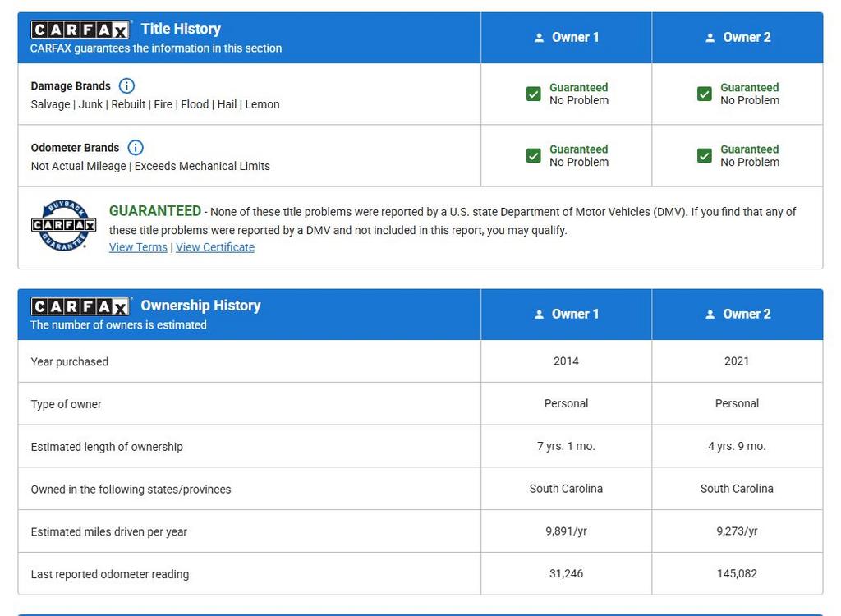
Task: Click the Type of owner row label
Action: 66,404
